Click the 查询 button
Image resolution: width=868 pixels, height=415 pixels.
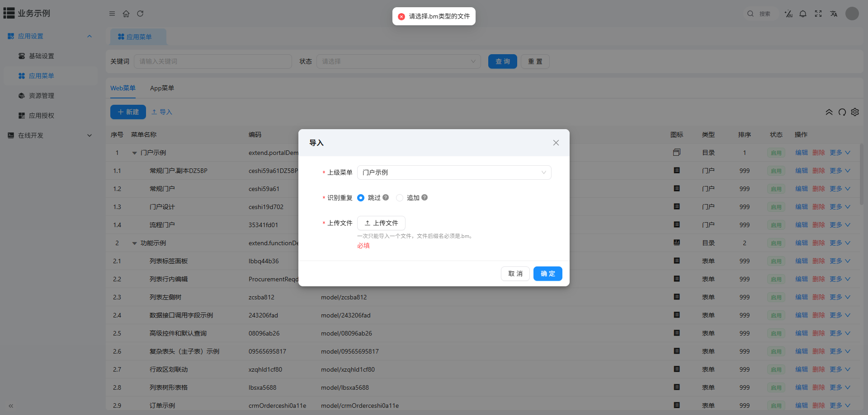point(503,61)
